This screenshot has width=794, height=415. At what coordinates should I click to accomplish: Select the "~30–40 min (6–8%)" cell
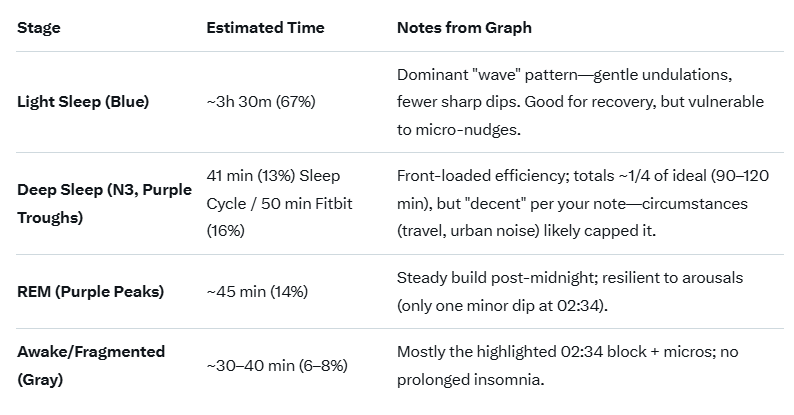[x=277, y=366]
